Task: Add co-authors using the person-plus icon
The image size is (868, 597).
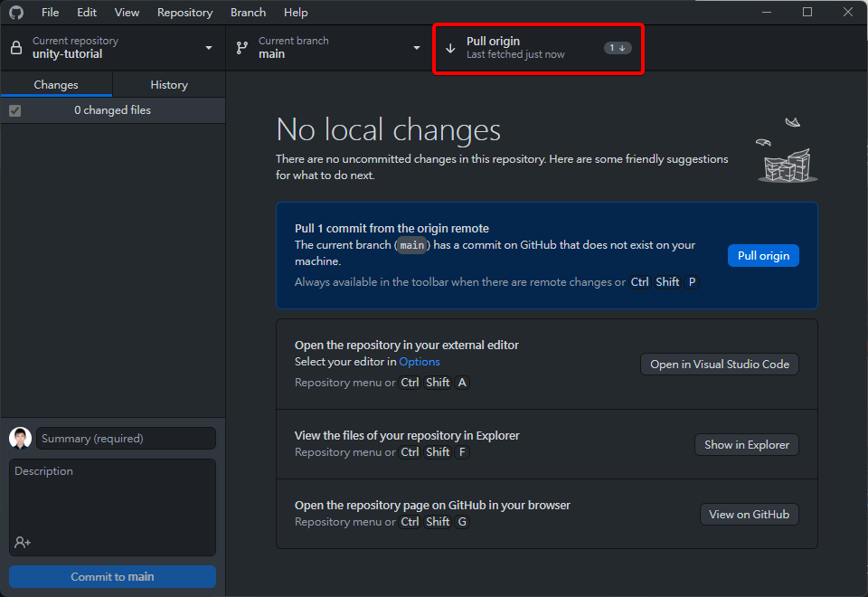Action: tap(23, 542)
